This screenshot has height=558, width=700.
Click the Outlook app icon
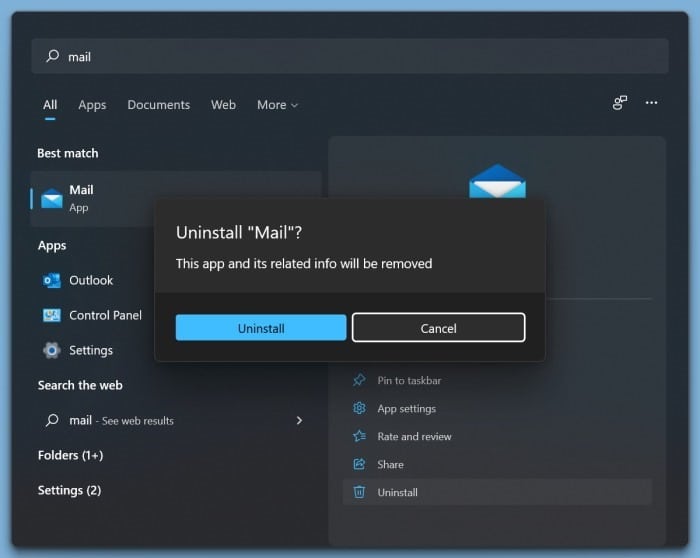pyautogui.click(x=52, y=280)
